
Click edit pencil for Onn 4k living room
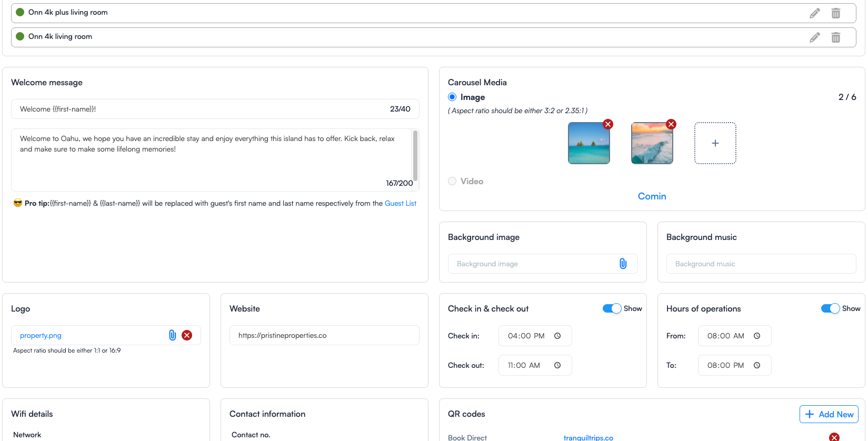pyautogui.click(x=814, y=37)
